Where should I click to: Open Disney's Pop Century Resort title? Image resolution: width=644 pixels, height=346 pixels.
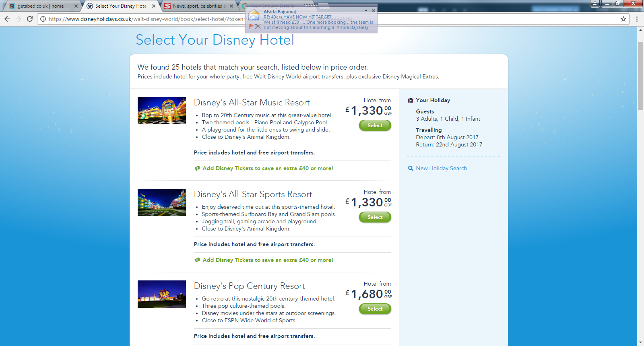(x=250, y=286)
